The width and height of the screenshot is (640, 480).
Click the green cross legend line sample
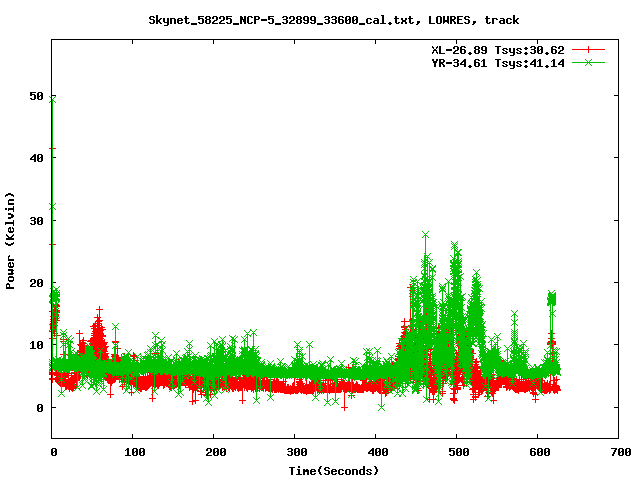[x=588, y=62]
